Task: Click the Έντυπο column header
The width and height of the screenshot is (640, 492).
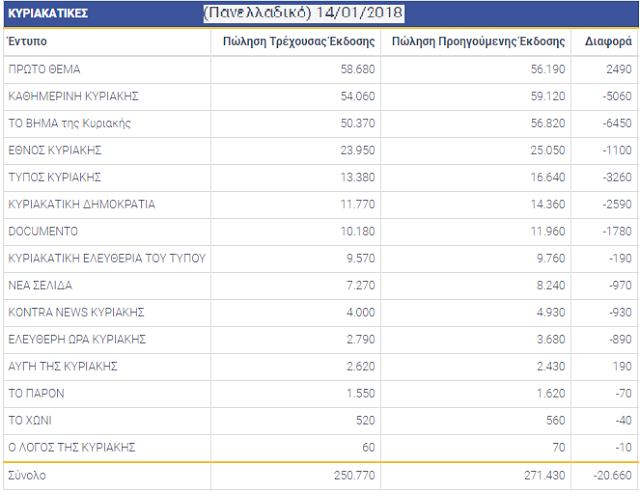Action: (28, 41)
